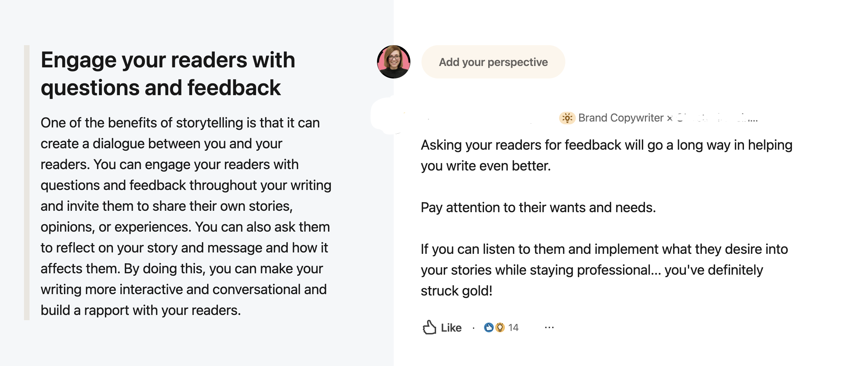The height and width of the screenshot is (366, 868).
Task: Open the three-dot more options menu
Action: pos(549,327)
